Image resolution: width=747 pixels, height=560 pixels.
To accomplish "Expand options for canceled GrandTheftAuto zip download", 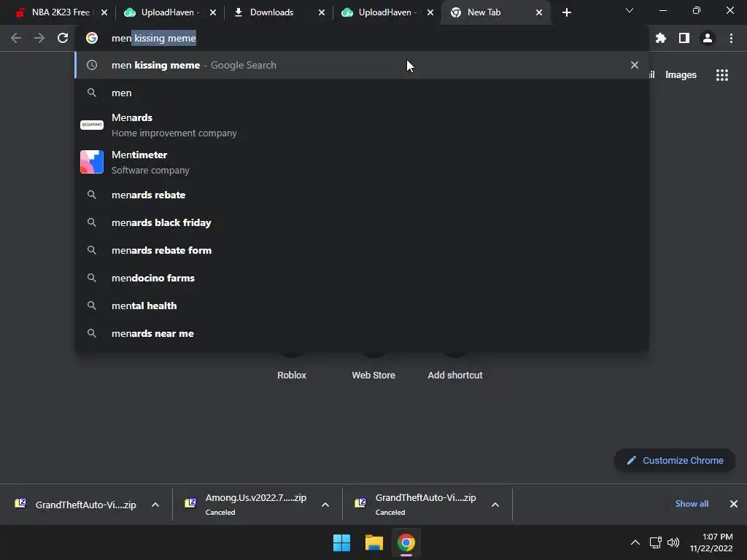I will coord(495,505).
